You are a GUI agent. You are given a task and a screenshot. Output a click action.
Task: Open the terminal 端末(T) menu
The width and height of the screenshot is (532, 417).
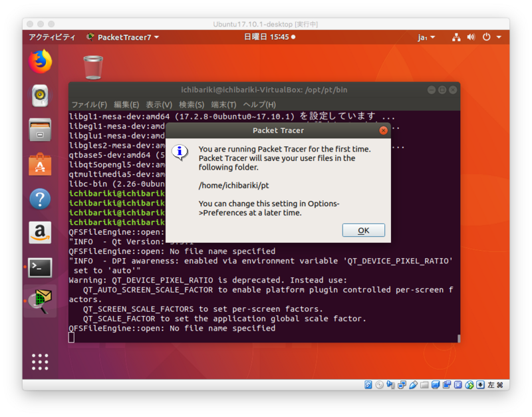[x=223, y=104]
